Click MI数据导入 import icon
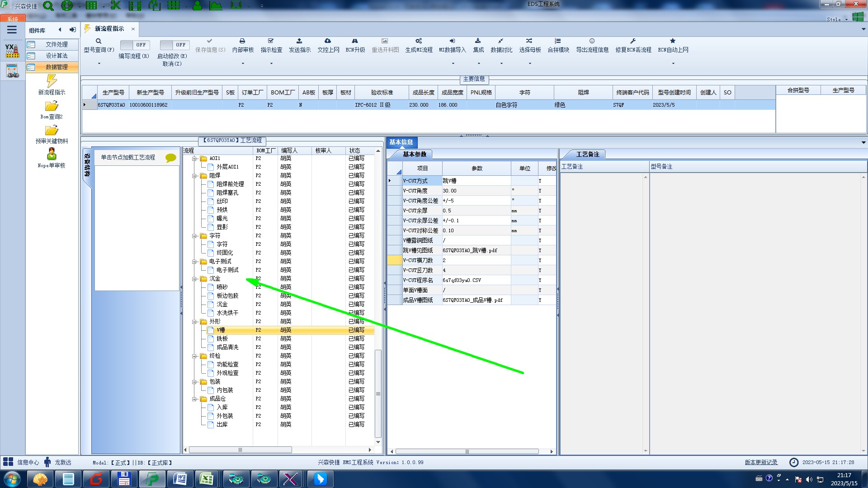The height and width of the screenshot is (488, 868). tap(452, 41)
